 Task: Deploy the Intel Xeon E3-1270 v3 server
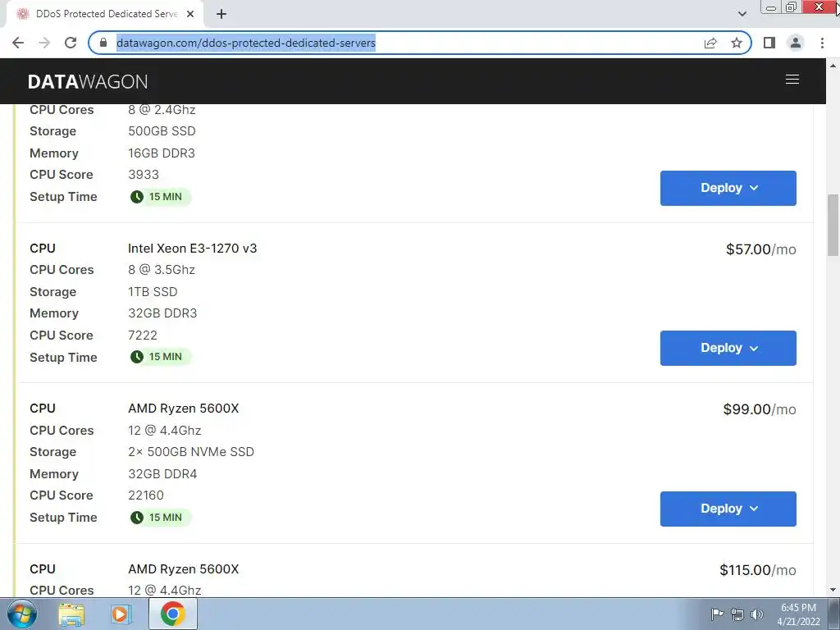point(728,348)
